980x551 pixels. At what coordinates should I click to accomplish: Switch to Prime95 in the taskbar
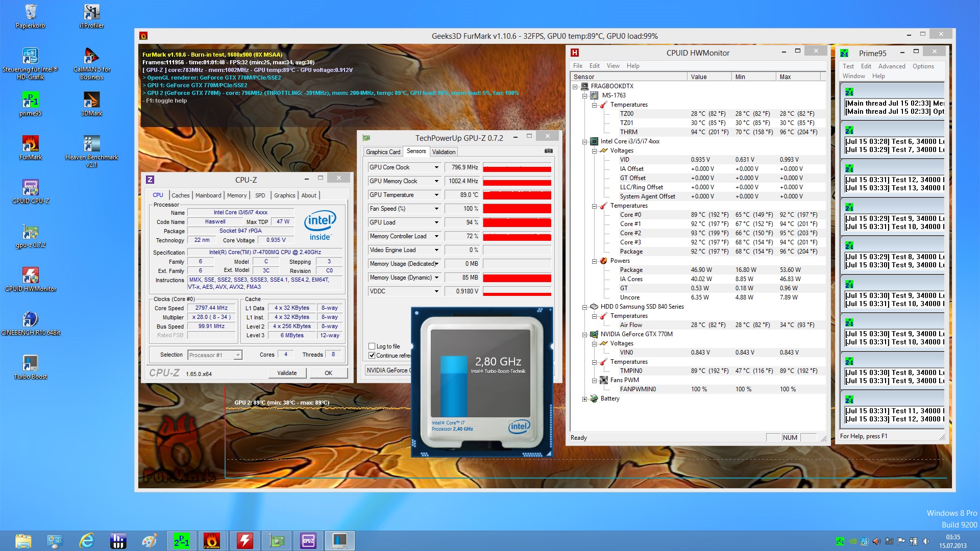tap(182, 541)
